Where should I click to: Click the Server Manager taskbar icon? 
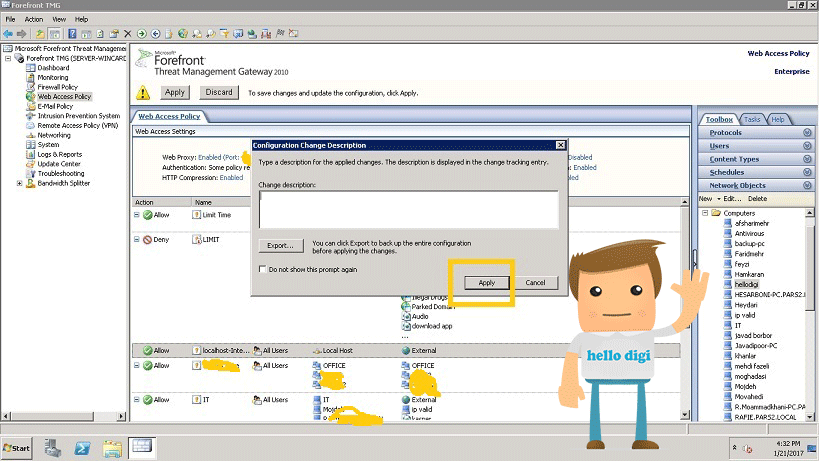pos(53,448)
